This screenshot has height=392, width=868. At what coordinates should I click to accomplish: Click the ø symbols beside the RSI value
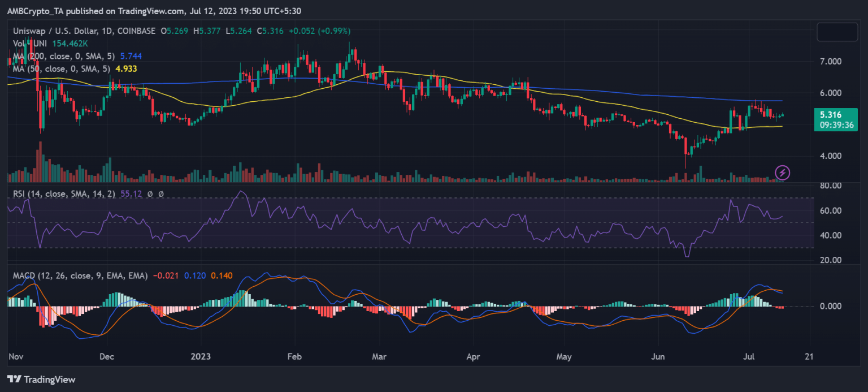coord(155,194)
